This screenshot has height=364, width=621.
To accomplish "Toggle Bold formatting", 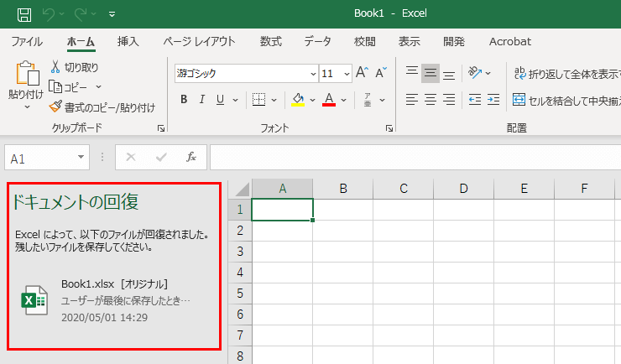I will [x=184, y=99].
